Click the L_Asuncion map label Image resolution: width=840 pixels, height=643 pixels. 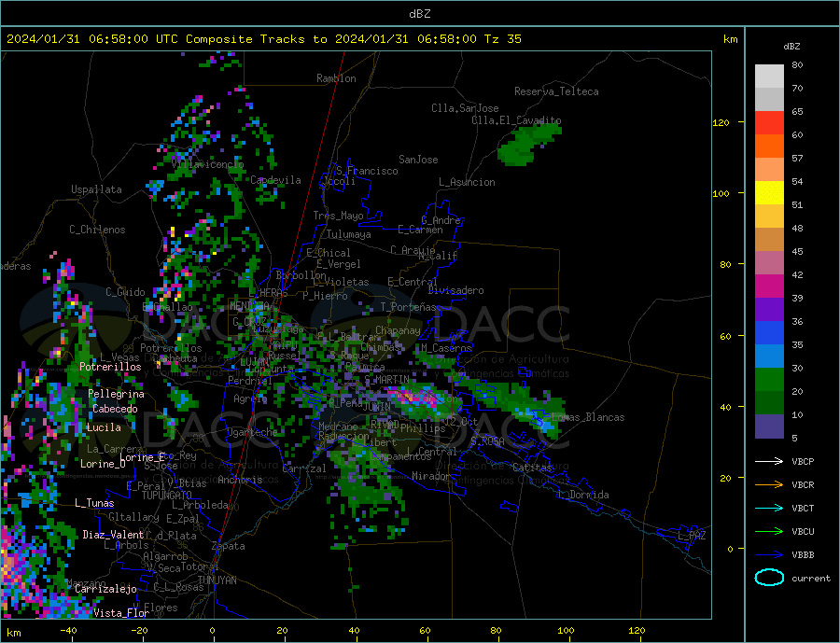[467, 182]
